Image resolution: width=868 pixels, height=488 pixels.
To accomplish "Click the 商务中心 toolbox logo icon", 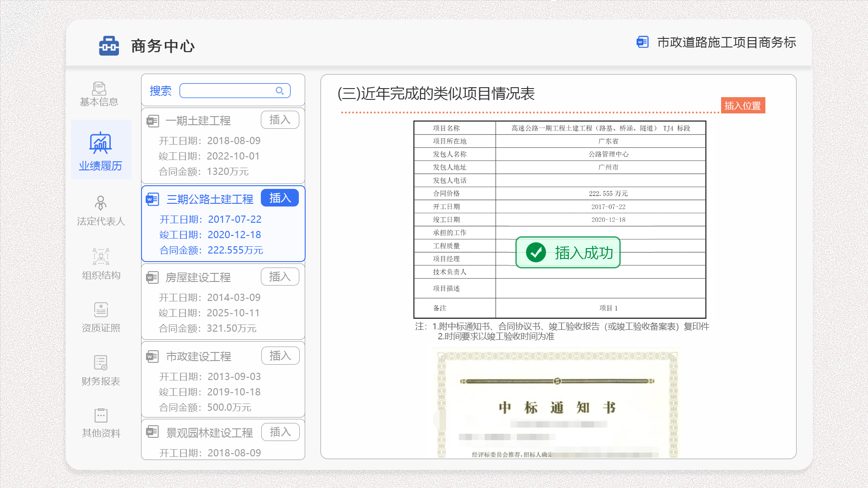I will (x=109, y=46).
